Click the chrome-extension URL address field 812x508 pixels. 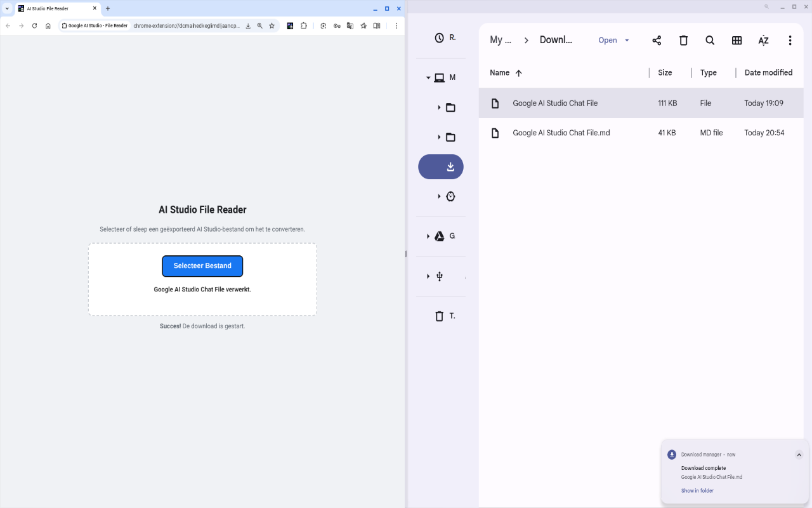point(187,26)
